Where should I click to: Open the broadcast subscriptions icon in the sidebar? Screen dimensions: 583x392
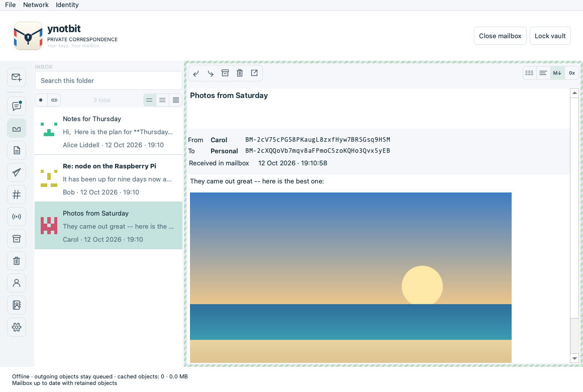click(x=17, y=217)
